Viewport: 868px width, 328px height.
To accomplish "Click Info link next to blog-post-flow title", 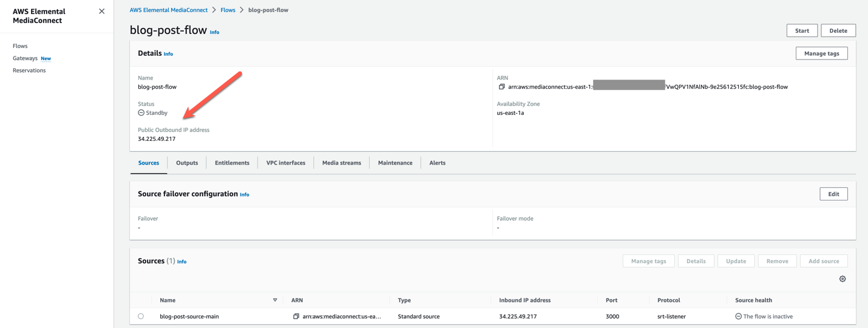I will 214,32.
